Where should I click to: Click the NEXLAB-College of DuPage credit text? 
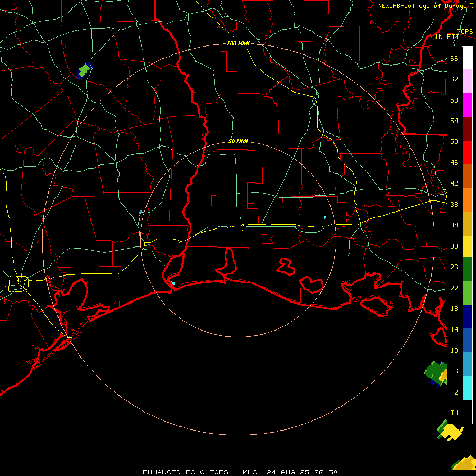(425, 6)
